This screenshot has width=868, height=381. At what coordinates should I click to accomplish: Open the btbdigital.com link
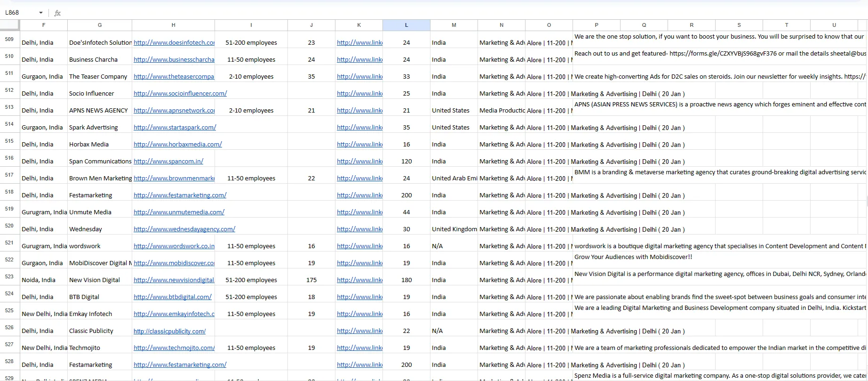[173, 297]
